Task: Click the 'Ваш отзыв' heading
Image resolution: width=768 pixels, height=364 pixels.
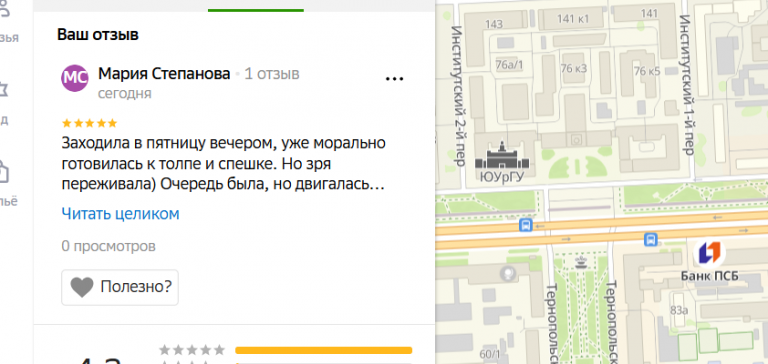Action: (x=98, y=35)
